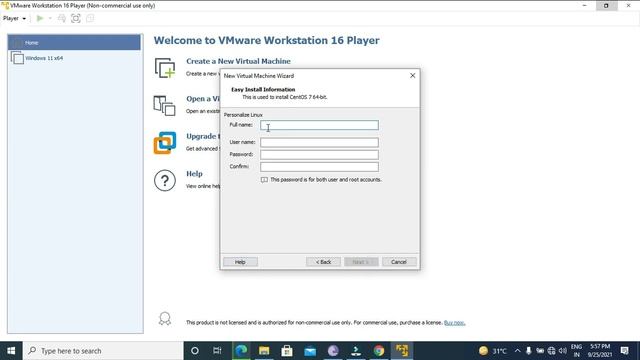Click the wizard Help button
The width and height of the screenshot is (640, 360).
(x=240, y=262)
